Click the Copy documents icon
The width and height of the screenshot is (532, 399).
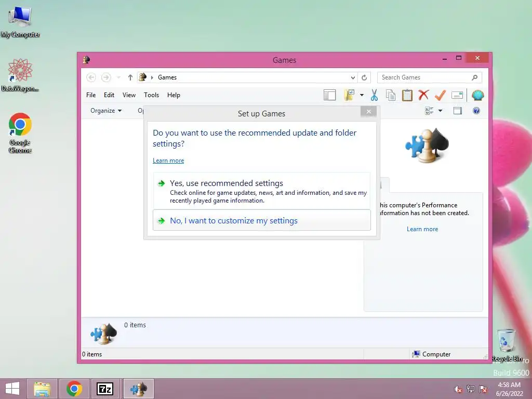(x=391, y=95)
